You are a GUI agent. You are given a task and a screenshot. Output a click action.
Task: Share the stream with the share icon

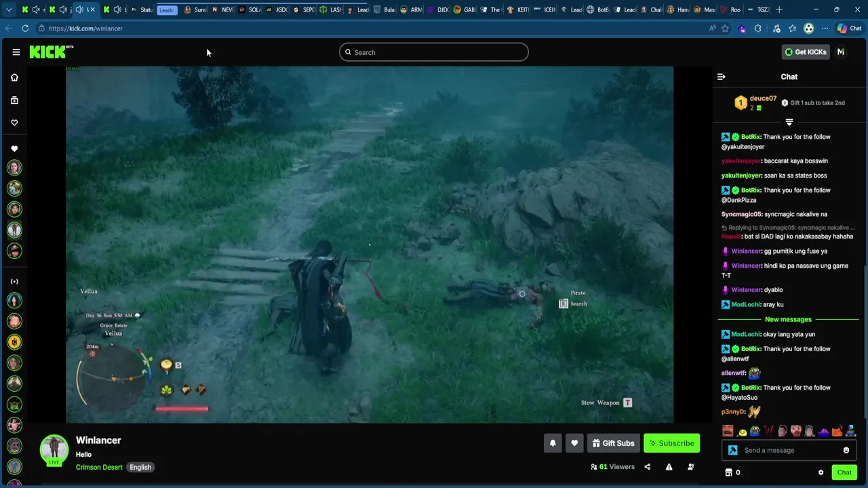[647, 467]
